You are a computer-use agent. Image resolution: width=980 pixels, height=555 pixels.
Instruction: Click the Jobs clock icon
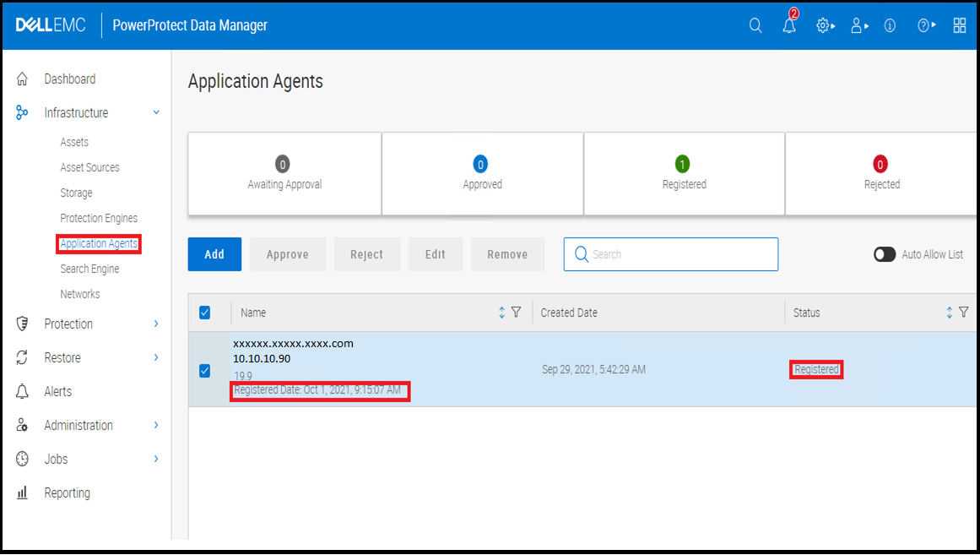pos(22,459)
